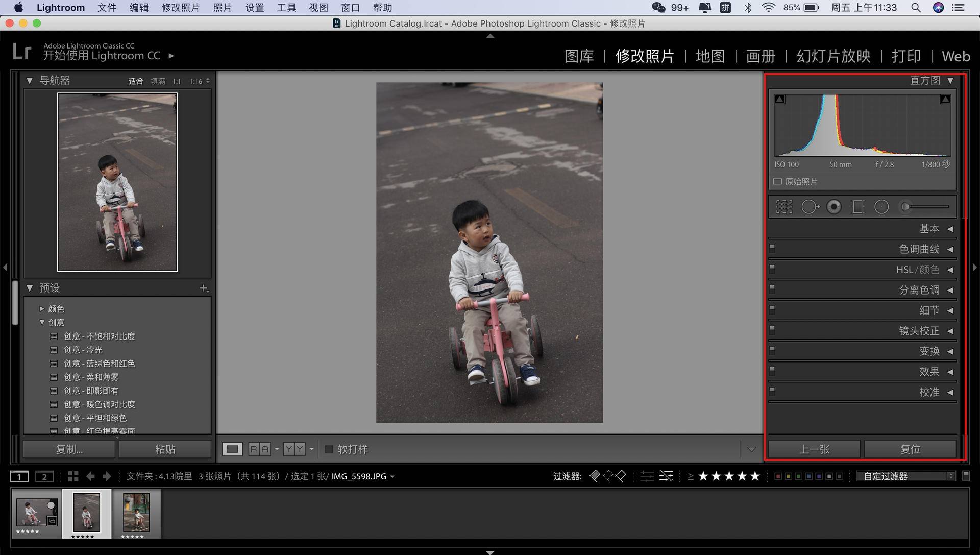Enable the 软打样 soft proofing checkbox
Screen dimensions: 980x555
[329, 449]
